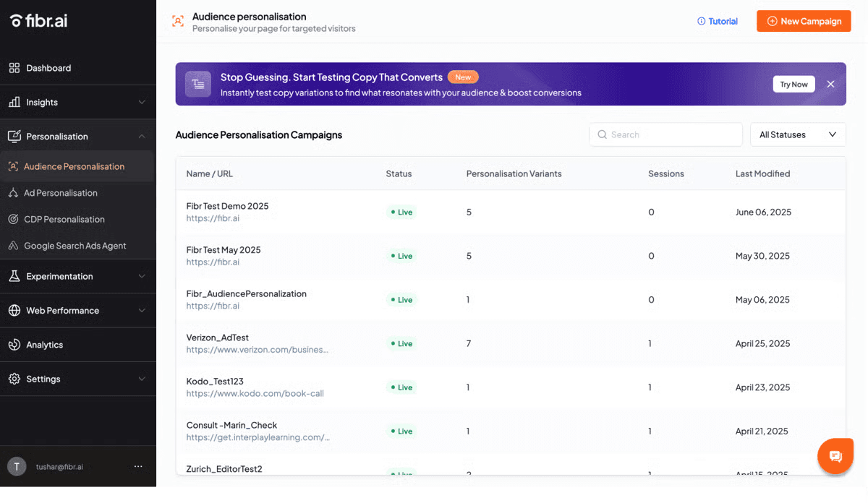The height and width of the screenshot is (503, 868).
Task: Click the campaign search field
Action: click(665, 134)
